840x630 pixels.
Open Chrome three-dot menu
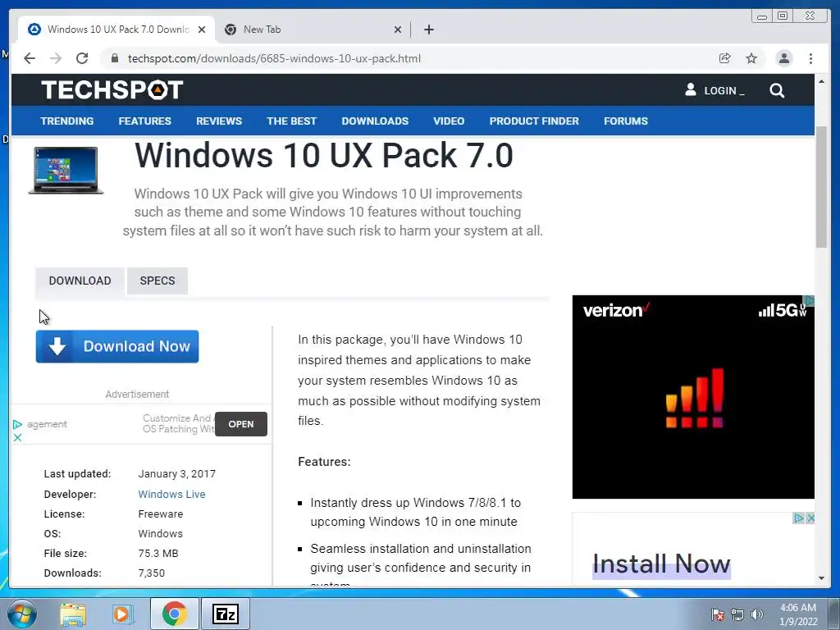(810, 58)
